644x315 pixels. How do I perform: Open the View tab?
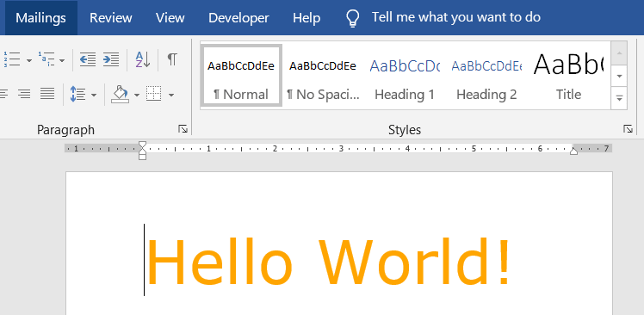click(x=170, y=18)
